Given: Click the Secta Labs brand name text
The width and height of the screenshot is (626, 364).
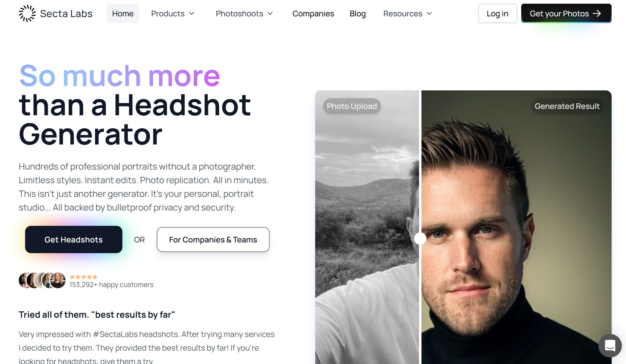Looking at the screenshot, I should tap(66, 13).
